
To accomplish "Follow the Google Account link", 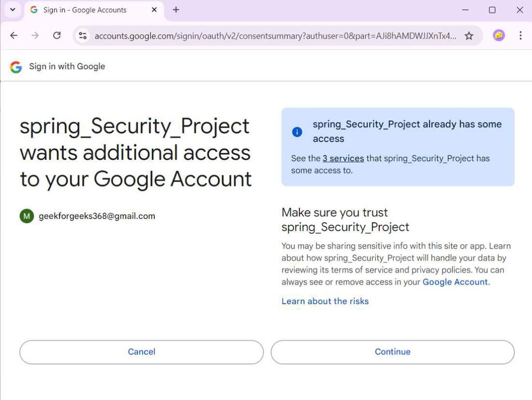I will [455, 282].
